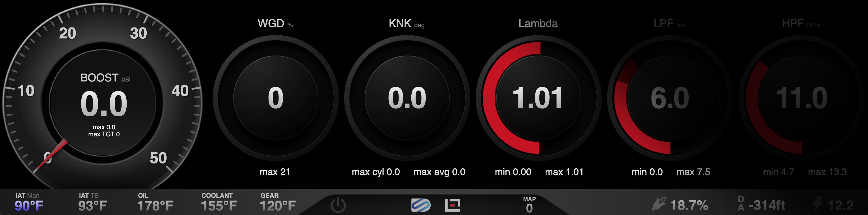Screen dimensions: 868x215
Task: Select the LPF bar gauge
Action: pyautogui.click(x=669, y=98)
